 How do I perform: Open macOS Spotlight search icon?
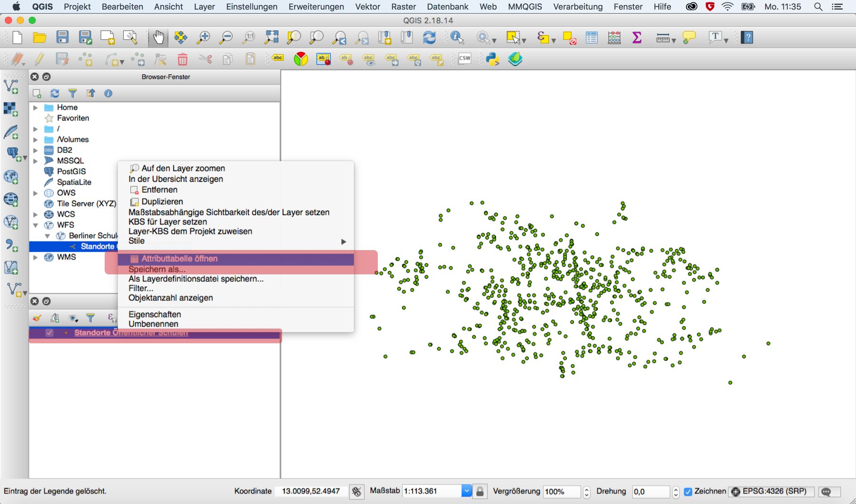(x=818, y=7)
